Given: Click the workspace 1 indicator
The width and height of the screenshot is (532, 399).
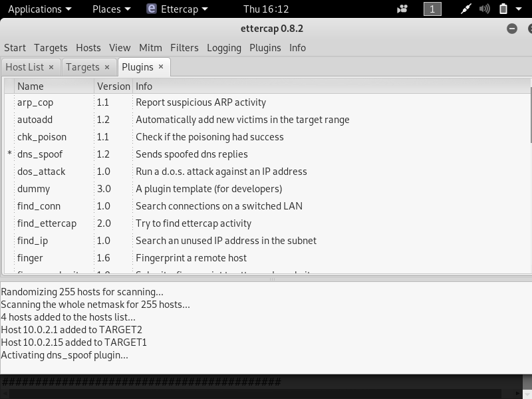Looking at the screenshot, I should tap(432, 9).
